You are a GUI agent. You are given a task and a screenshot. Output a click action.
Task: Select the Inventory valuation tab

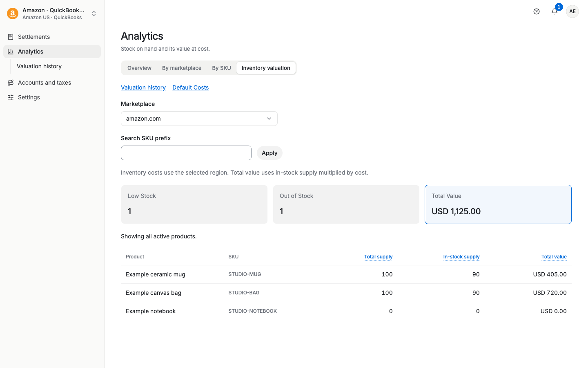(266, 68)
